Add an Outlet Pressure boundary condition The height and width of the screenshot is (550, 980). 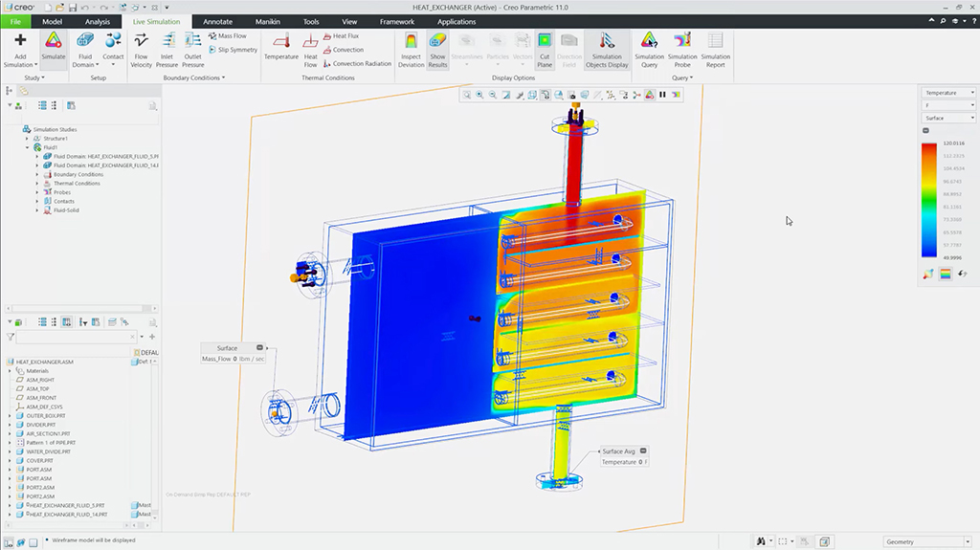point(192,50)
